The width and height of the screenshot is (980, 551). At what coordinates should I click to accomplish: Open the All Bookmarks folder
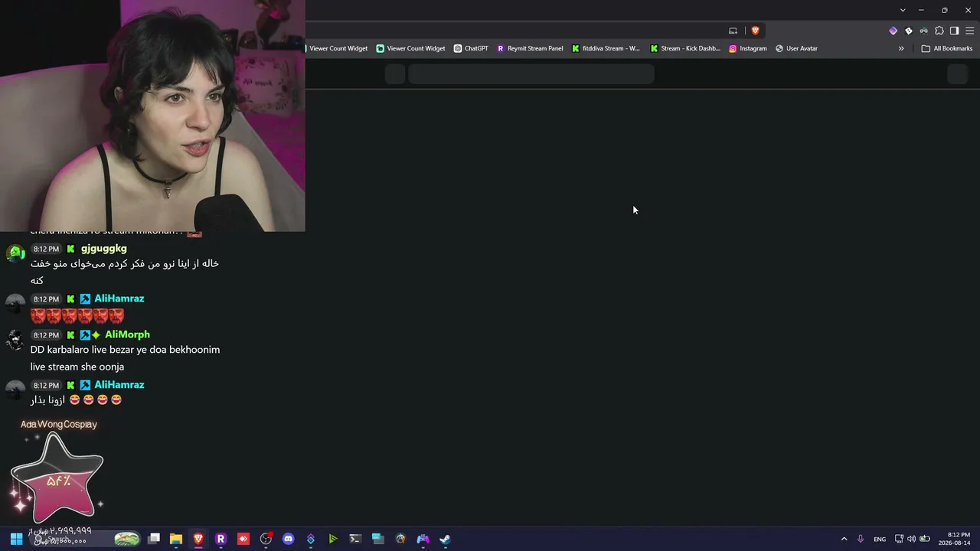coord(947,48)
